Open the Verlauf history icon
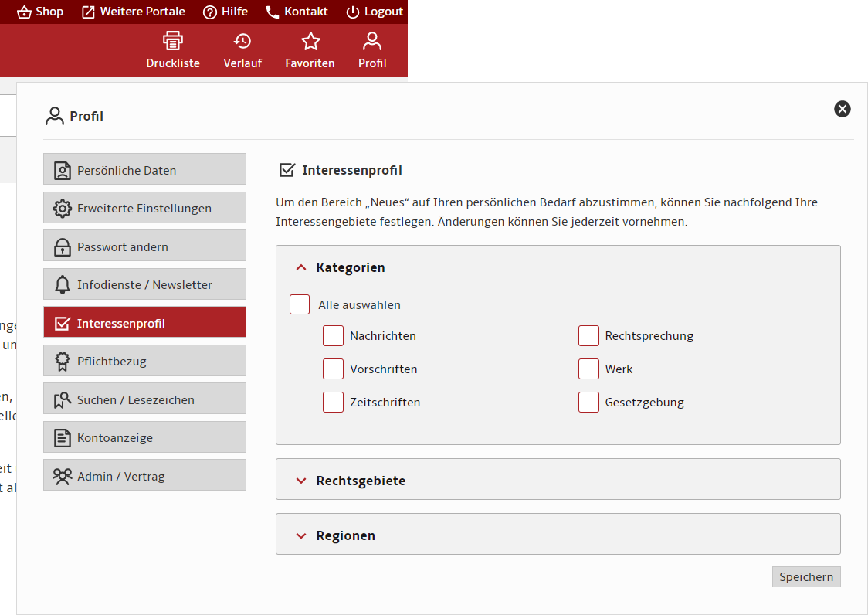This screenshot has height=615, width=868. [242, 42]
